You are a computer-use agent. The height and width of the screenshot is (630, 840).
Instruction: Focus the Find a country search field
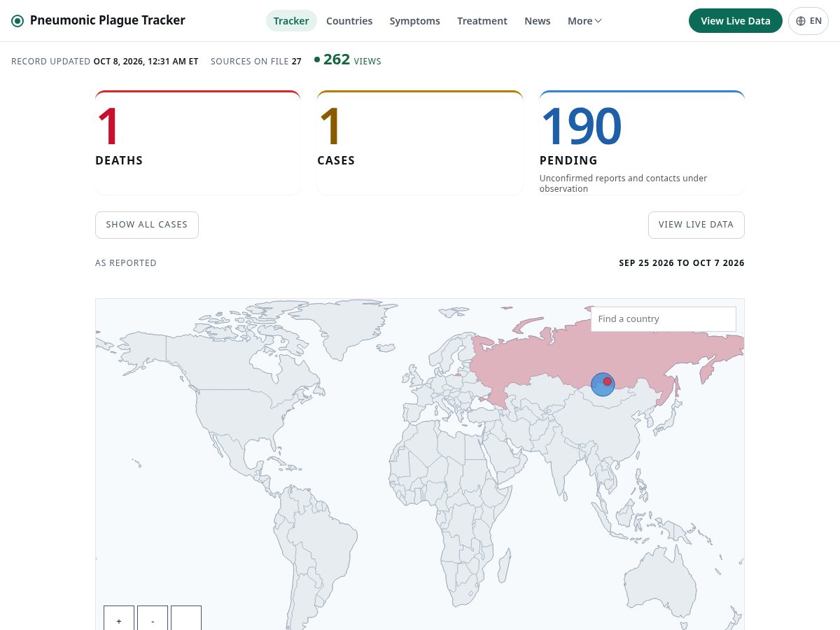[664, 318]
